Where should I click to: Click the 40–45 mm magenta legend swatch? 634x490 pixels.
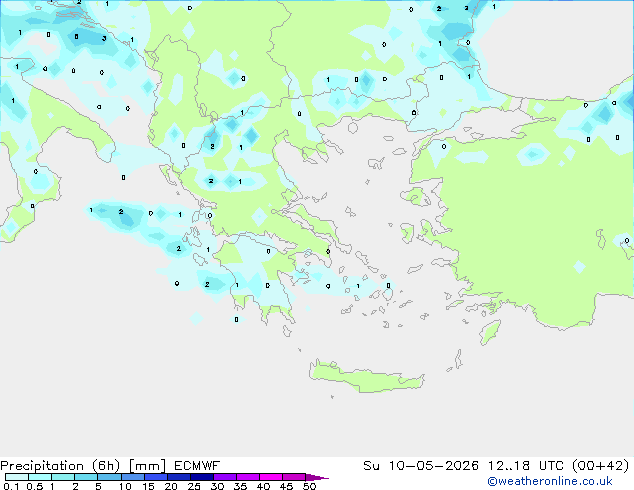click(x=271, y=477)
